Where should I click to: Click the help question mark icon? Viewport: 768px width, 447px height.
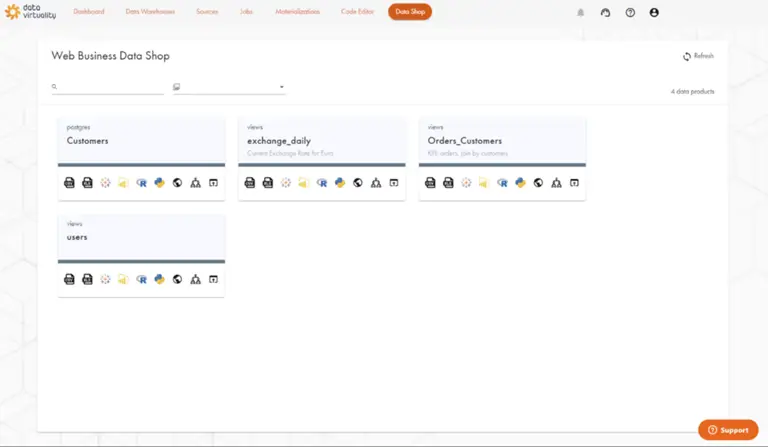pyautogui.click(x=630, y=13)
